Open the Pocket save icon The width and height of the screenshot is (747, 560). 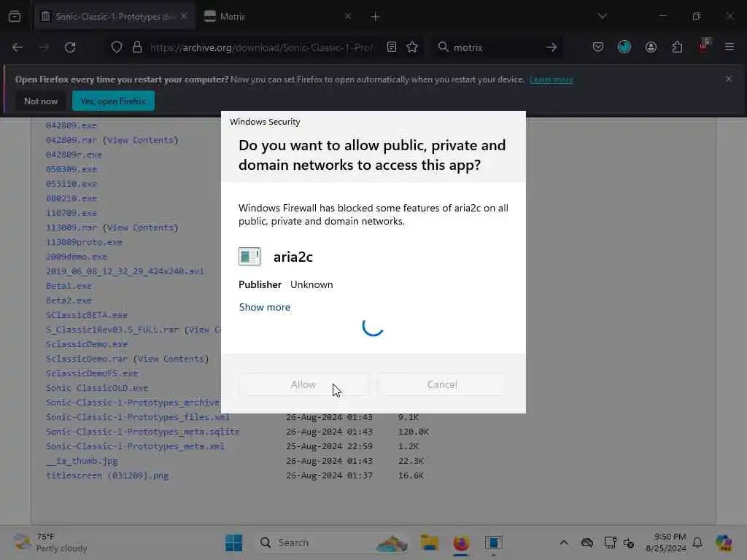tap(598, 47)
